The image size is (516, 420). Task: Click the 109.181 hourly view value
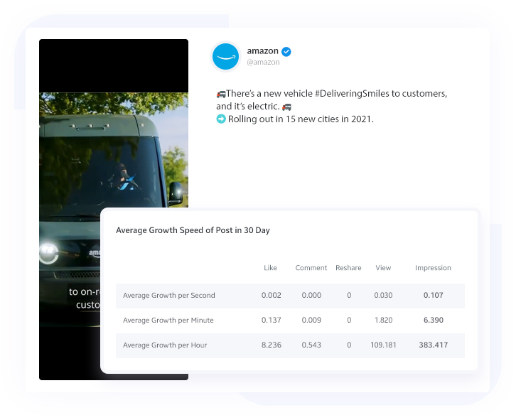(383, 345)
